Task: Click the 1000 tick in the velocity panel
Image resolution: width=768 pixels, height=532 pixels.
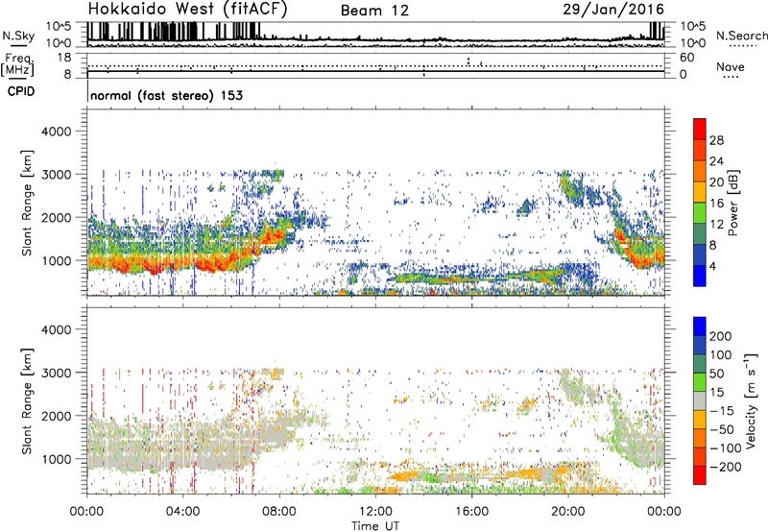Action: (x=57, y=459)
